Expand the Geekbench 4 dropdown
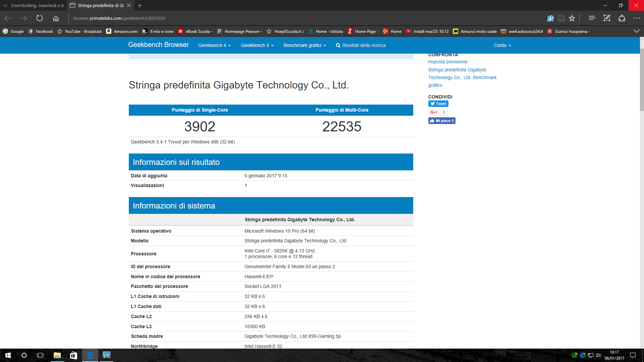The width and height of the screenshot is (644, 362). pos(214,45)
